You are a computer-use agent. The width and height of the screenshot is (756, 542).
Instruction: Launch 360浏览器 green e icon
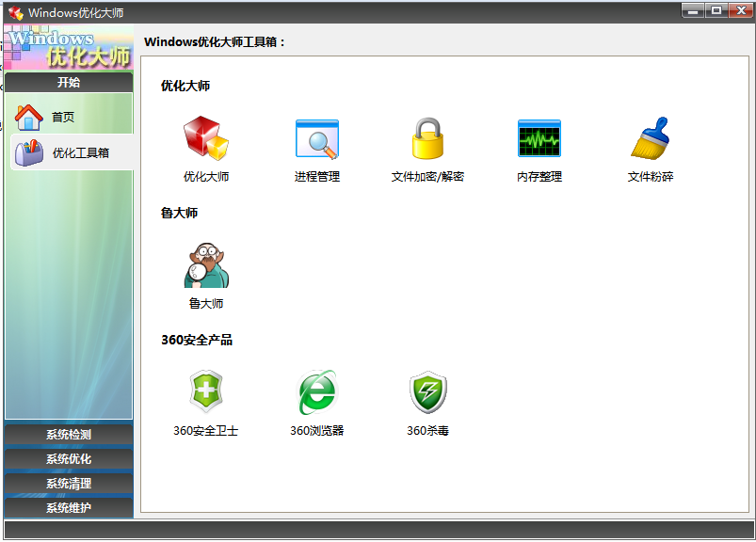[316, 391]
